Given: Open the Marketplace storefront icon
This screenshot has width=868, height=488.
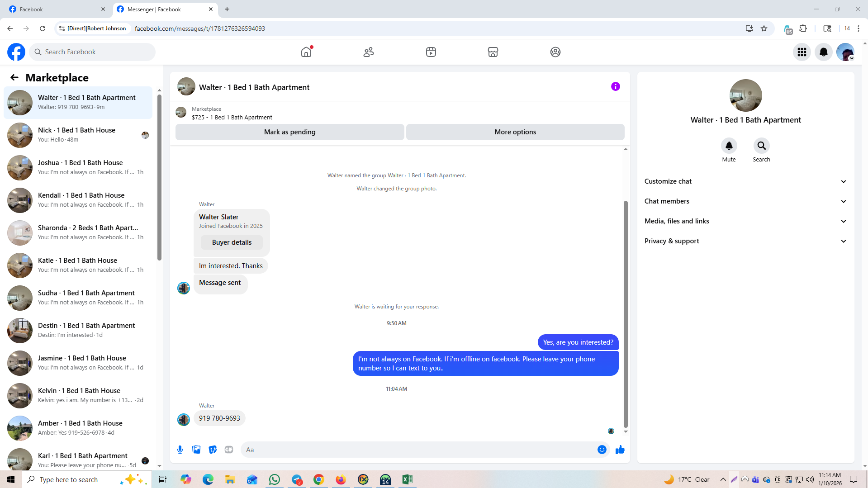Looking at the screenshot, I should pyautogui.click(x=493, y=52).
